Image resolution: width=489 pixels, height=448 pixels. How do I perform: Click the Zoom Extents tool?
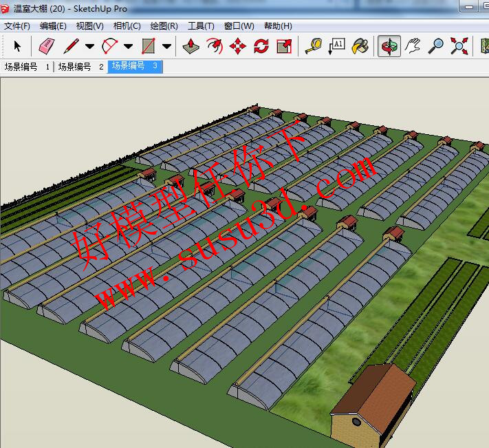[x=459, y=46]
